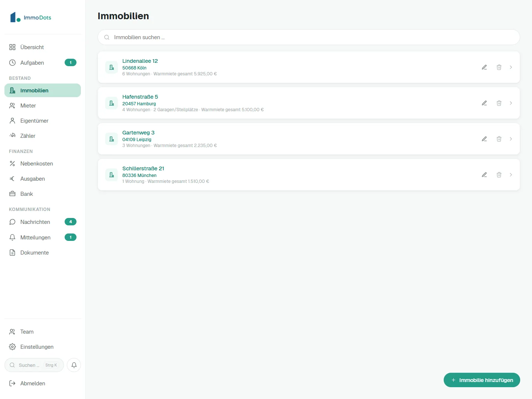Open the Eigentümer section
The height and width of the screenshot is (399, 532).
[x=42, y=121]
